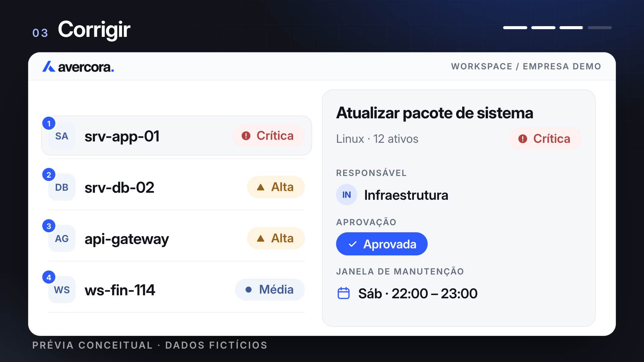
Task: Select the DB avatar for srv-db-02
Action: pos(62,187)
